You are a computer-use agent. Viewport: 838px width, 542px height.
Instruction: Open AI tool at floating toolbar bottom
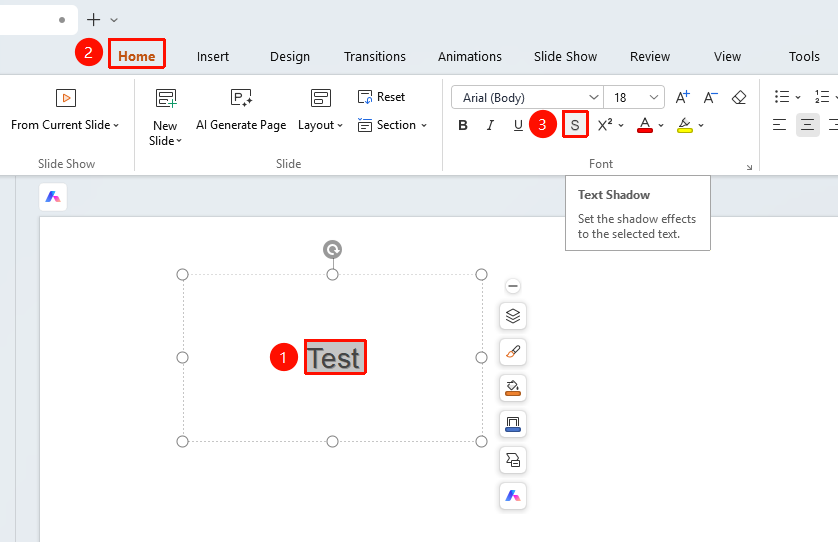pyautogui.click(x=513, y=496)
